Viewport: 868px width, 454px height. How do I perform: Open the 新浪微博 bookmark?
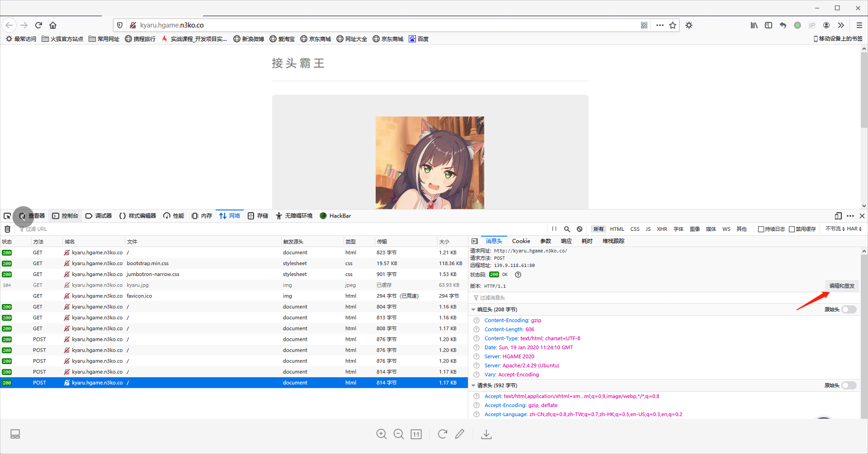pos(248,39)
